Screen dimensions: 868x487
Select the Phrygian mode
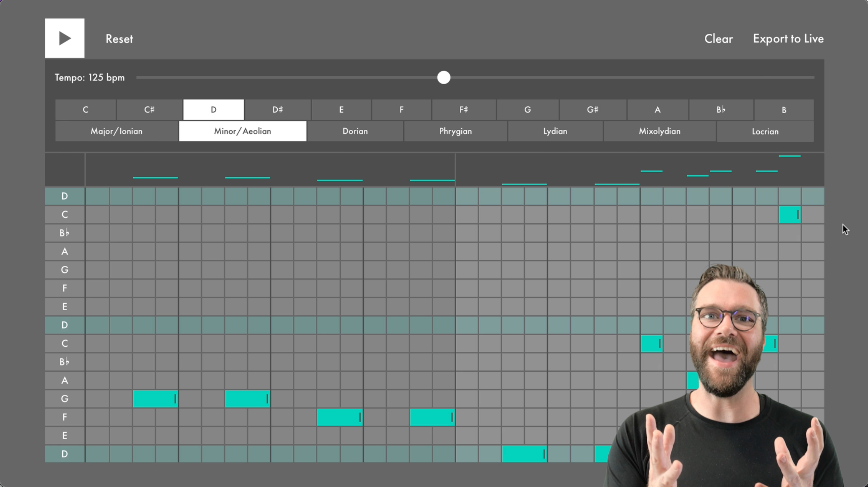455,131
